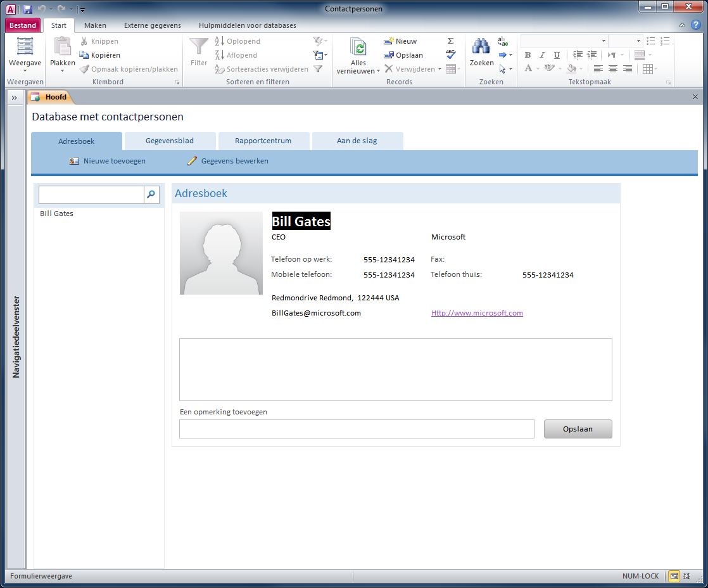Viewport: 708px width, 588px height.
Task: Toggle the Totals sigma button
Action: [x=451, y=41]
